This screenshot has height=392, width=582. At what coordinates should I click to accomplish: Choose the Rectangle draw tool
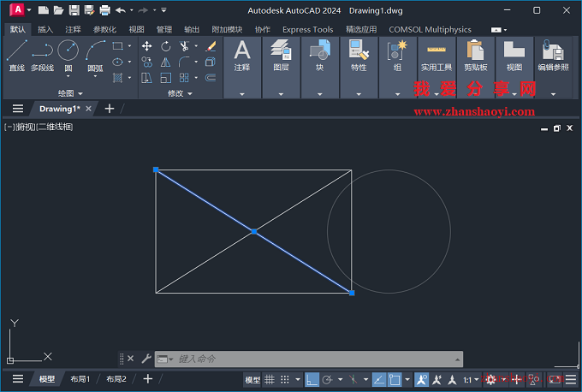pos(117,46)
